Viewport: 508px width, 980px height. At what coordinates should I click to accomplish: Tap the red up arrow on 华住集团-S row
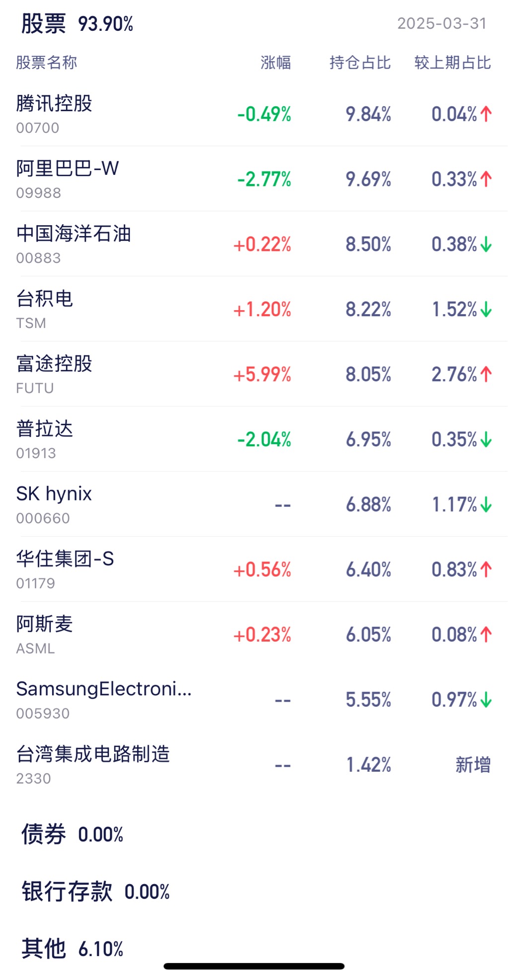tap(486, 570)
